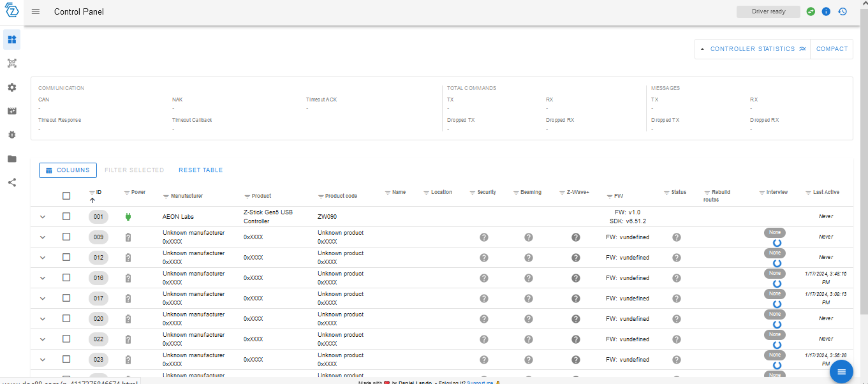Expand row details for node 001
This screenshot has height=384, width=868.
click(x=43, y=217)
